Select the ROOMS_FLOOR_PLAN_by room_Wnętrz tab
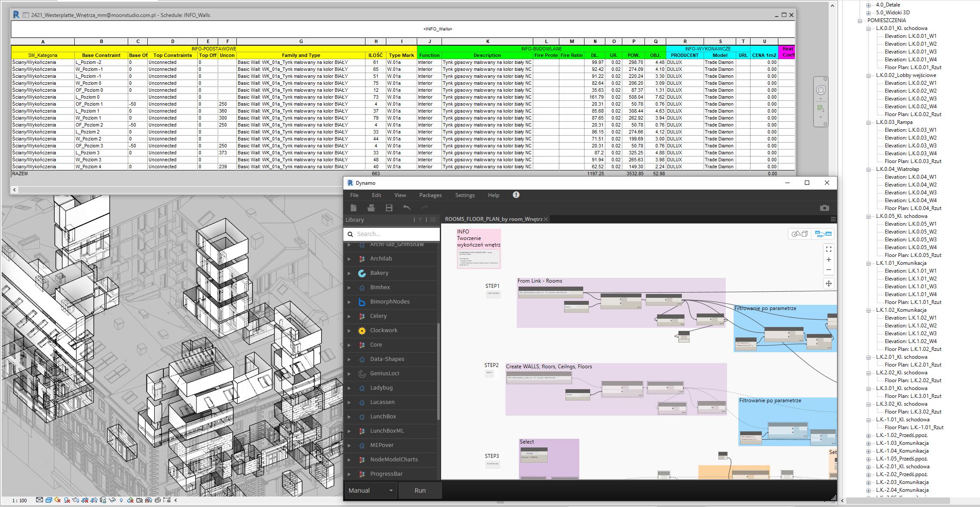This screenshot has width=980, height=507. tap(493, 219)
